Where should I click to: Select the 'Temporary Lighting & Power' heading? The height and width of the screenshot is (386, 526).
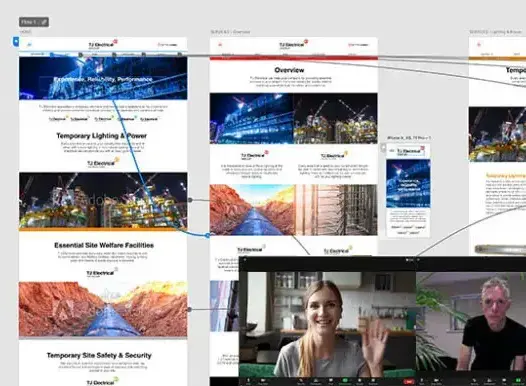(102, 136)
